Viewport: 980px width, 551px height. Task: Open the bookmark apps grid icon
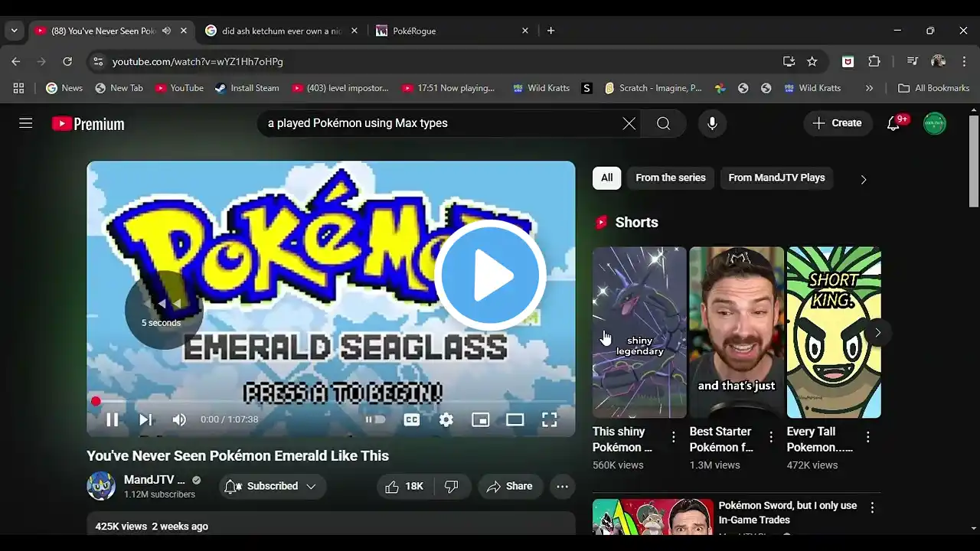pyautogui.click(x=18, y=88)
